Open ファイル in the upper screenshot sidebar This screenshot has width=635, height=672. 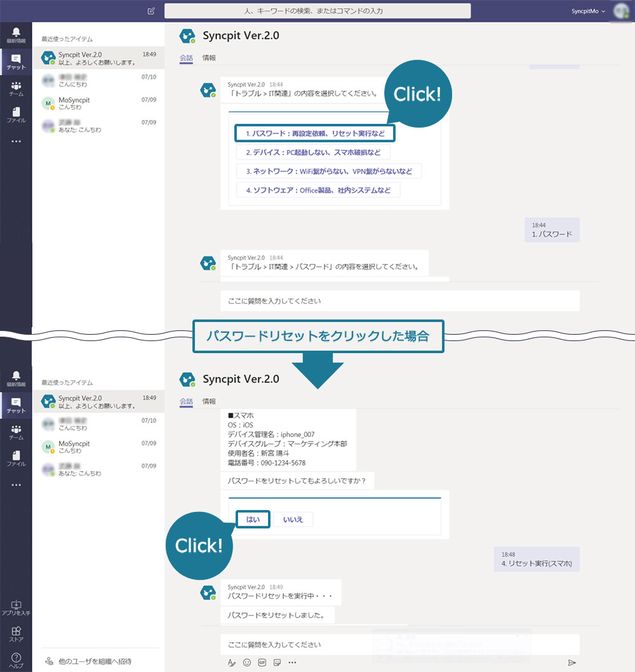pos(16,115)
